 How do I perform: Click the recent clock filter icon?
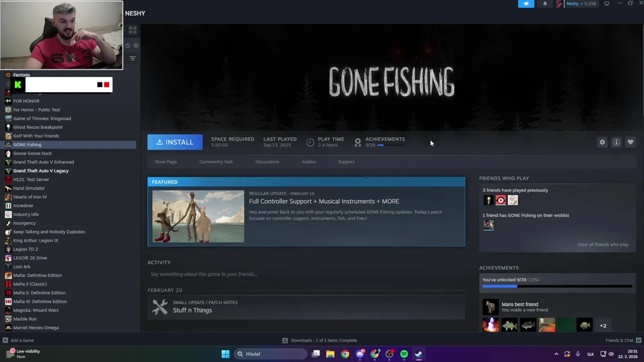(127, 45)
